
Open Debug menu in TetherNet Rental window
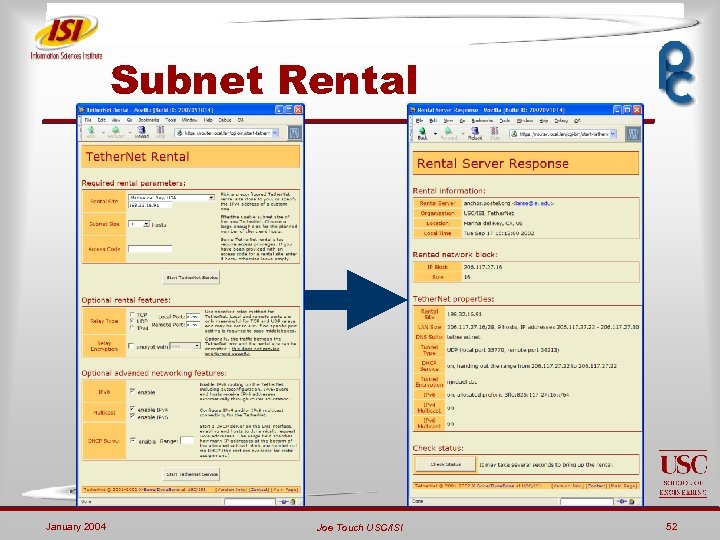[225, 120]
